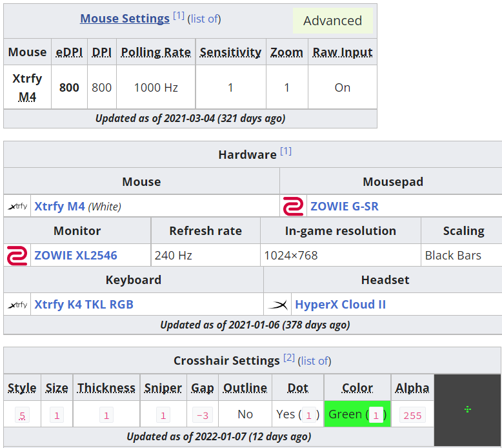Click the Xtrfy logo beside K4 TKL RGB
The image size is (502, 448).
(17, 305)
